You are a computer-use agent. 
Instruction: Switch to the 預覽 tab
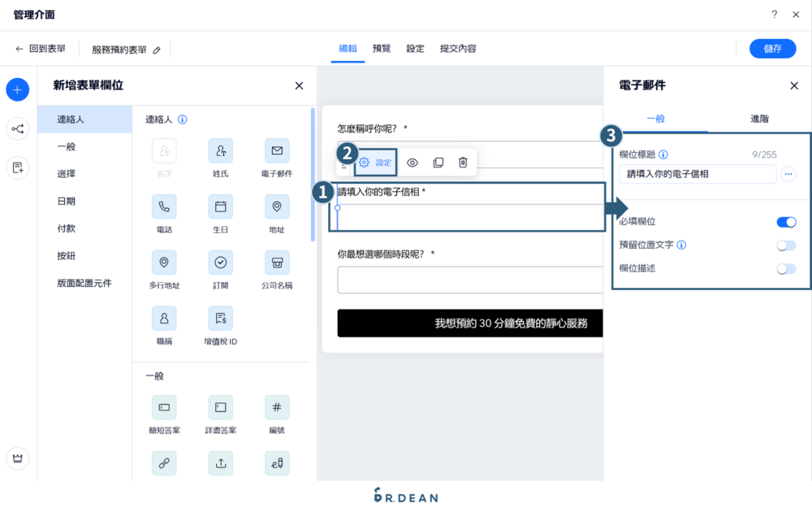coord(382,48)
